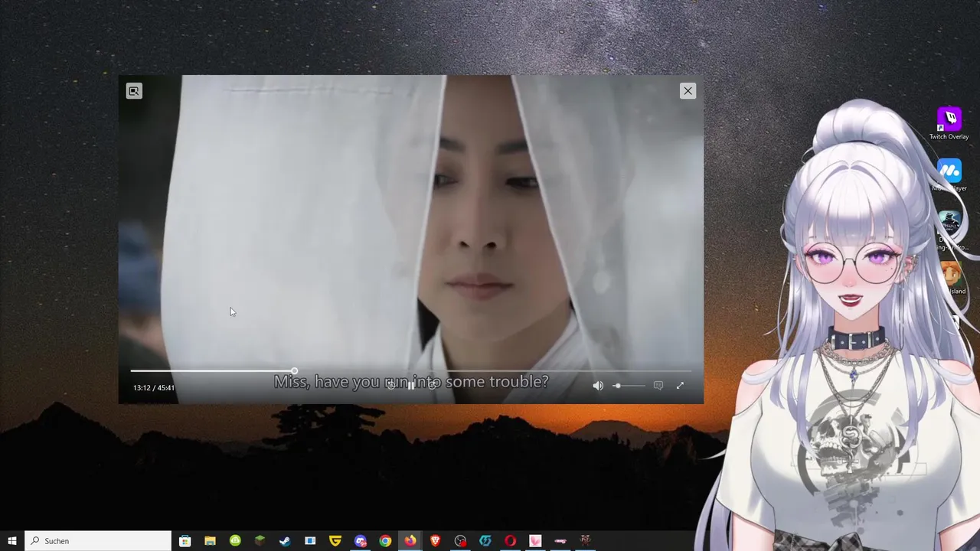Close the video player overlay

(688, 91)
